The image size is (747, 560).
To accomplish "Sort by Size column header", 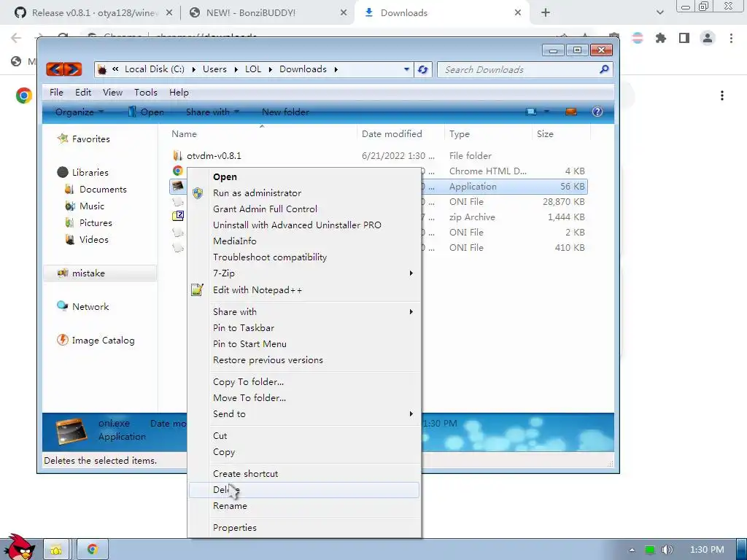I will point(545,134).
